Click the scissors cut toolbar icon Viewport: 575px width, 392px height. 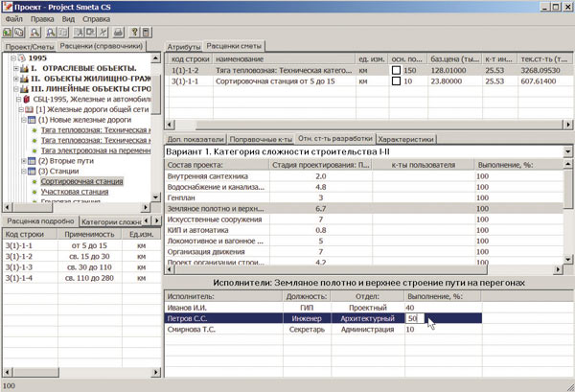point(103,33)
